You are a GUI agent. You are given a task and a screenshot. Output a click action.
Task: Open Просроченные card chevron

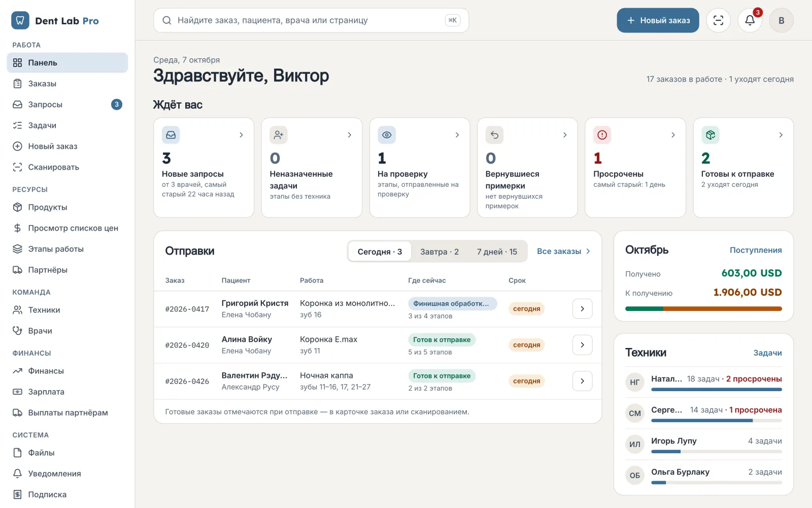click(673, 135)
